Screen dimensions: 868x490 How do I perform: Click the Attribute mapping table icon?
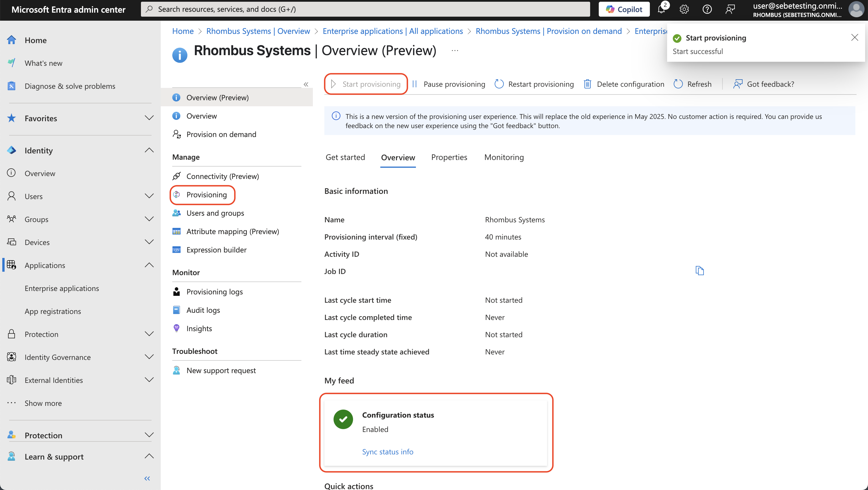coord(177,231)
